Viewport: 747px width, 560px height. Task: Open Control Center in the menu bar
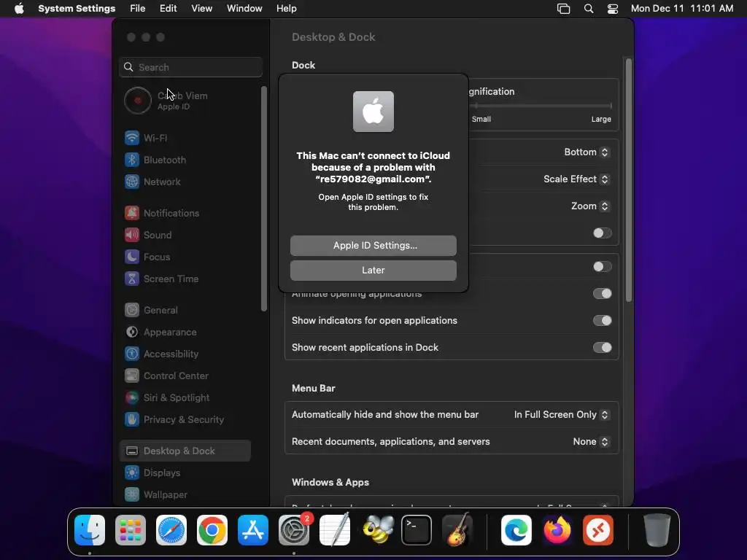[613, 9]
